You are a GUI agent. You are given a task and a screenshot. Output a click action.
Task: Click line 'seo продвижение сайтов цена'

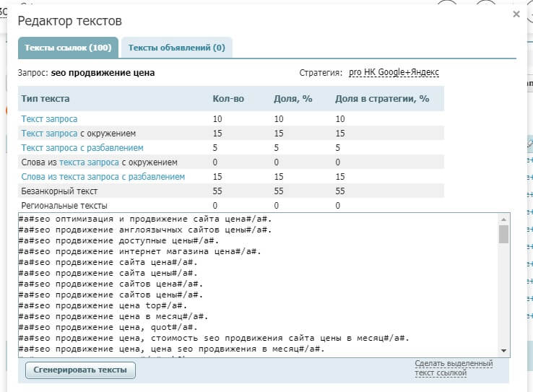[x=110, y=284]
